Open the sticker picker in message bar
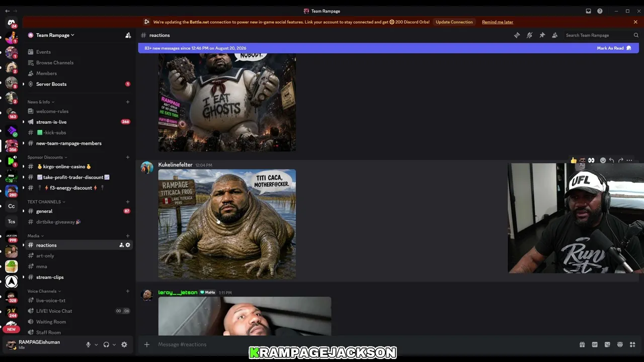Screen dimensions: 644x362 [607, 344]
